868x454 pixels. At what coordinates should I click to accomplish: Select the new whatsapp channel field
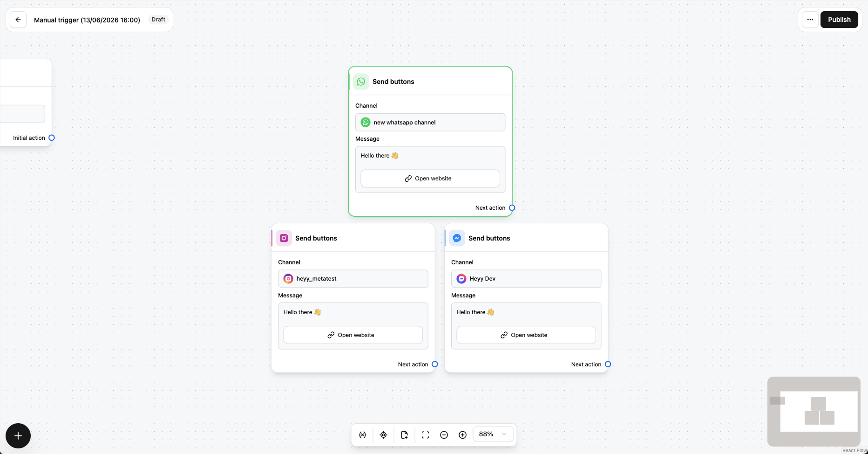(430, 122)
